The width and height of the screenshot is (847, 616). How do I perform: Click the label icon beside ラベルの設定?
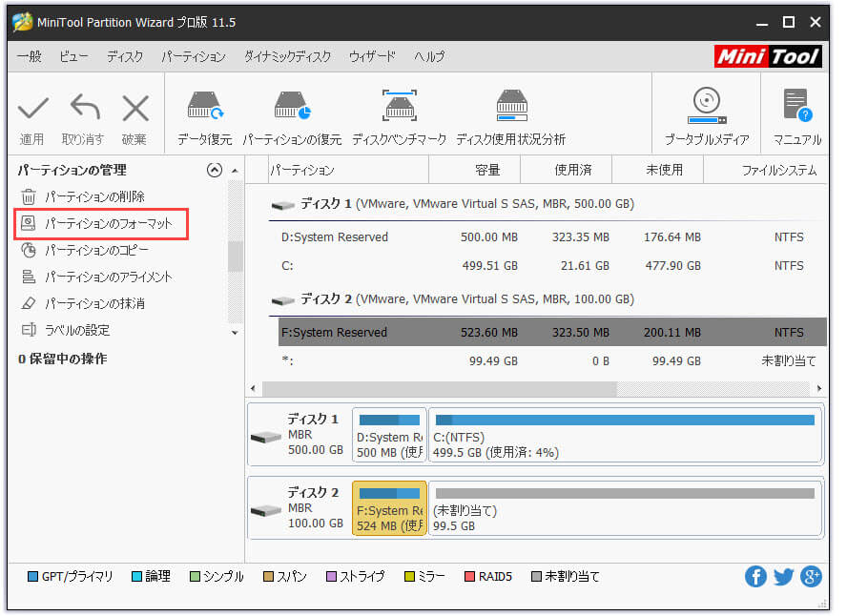[x=29, y=329]
